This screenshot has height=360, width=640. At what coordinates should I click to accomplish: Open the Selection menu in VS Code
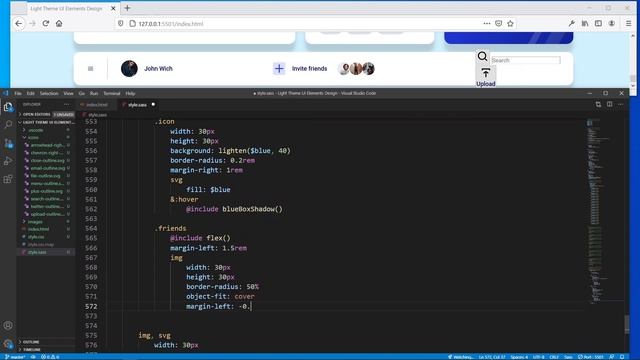click(x=49, y=93)
